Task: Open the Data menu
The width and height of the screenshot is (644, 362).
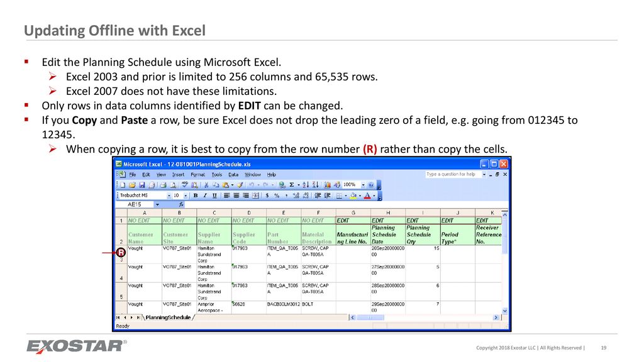Action: pos(233,175)
